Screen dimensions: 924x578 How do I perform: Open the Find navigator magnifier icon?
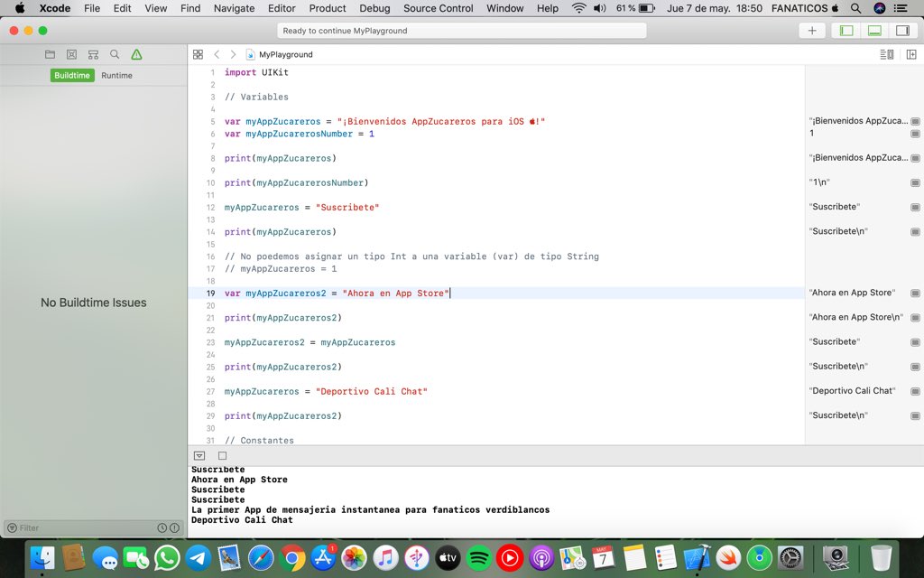(x=115, y=54)
